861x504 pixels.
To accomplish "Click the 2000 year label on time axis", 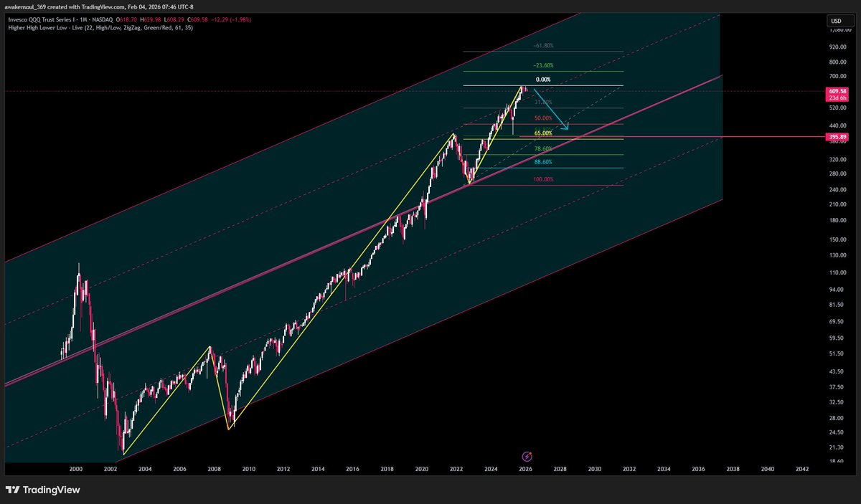I will point(76,469).
